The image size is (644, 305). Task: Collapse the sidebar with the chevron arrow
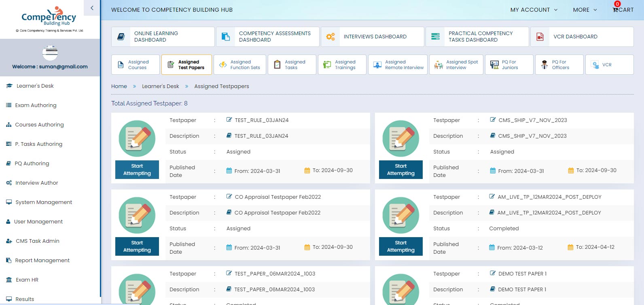92,8
